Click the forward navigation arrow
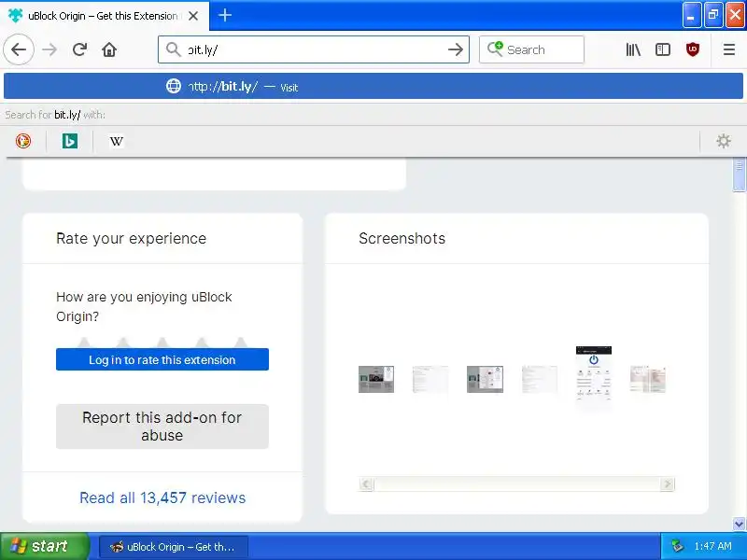 click(49, 49)
